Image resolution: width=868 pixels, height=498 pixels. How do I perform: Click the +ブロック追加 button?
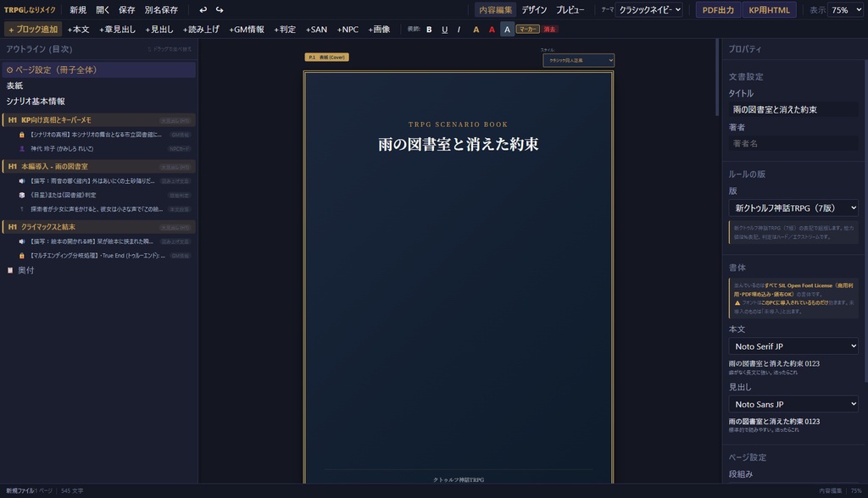(33, 30)
